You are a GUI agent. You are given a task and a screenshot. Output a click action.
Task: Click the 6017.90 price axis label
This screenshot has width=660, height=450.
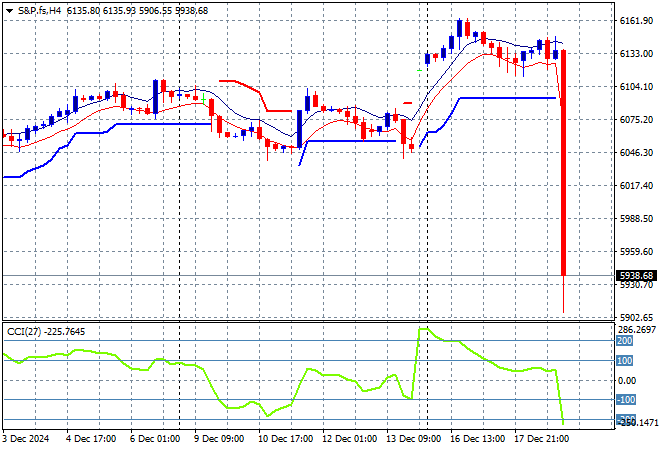click(636, 186)
